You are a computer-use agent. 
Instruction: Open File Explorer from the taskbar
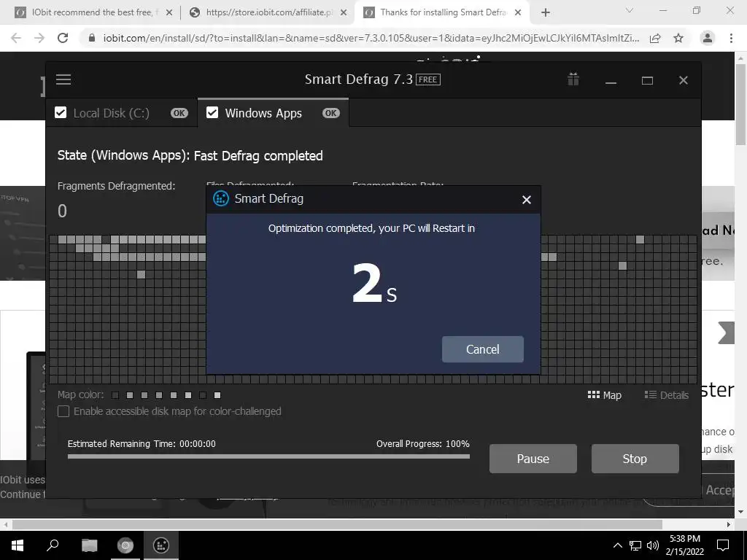point(89,545)
